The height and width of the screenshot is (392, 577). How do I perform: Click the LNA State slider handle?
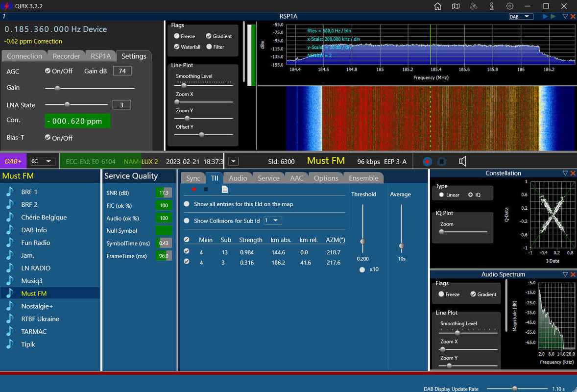pyautogui.click(x=67, y=104)
